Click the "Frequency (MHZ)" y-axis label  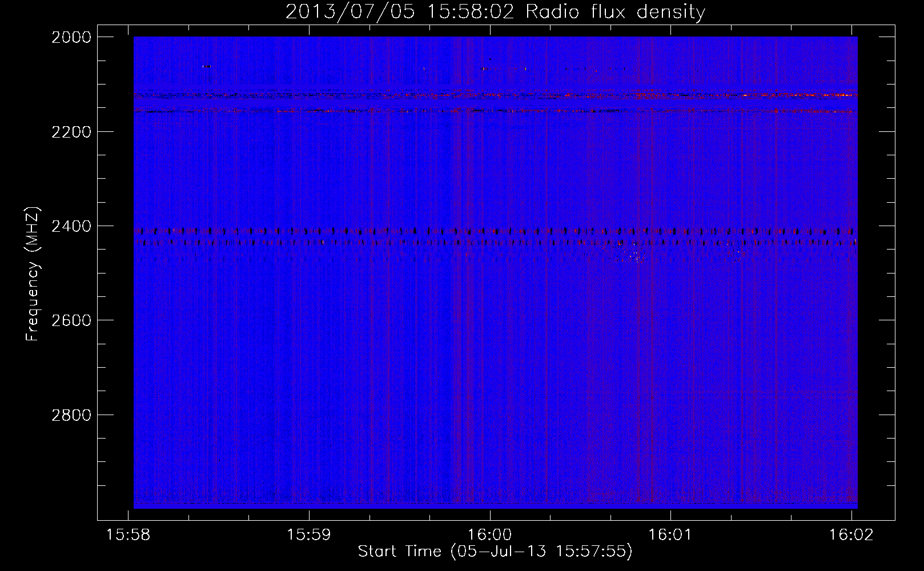tap(33, 274)
